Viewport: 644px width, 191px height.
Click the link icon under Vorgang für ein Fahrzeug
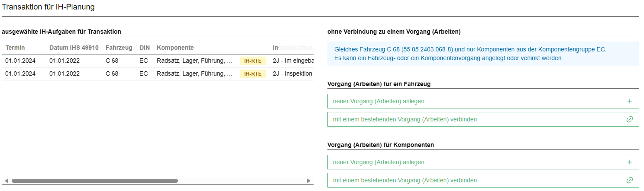point(629,119)
